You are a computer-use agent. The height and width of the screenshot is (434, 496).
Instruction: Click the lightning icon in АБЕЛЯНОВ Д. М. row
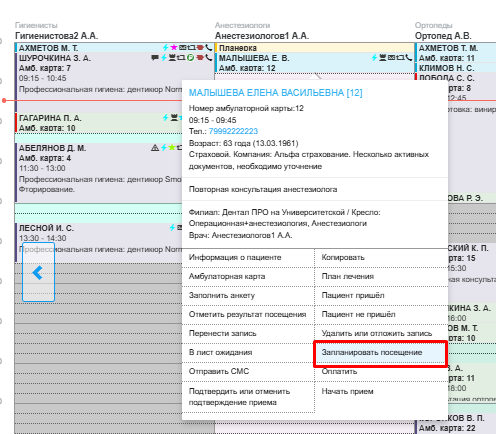click(x=164, y=147)
